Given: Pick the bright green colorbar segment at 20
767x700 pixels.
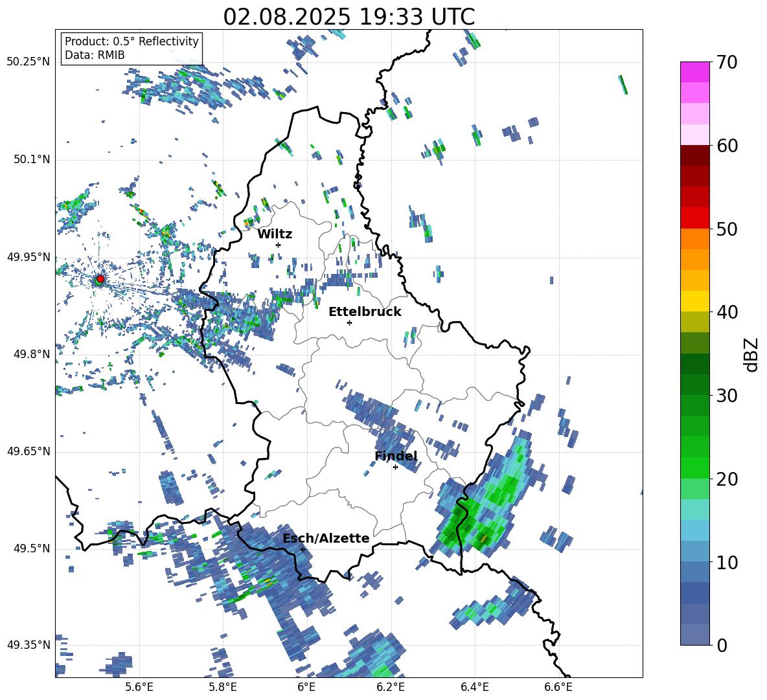Looking at the screenshot, I should pos(694,468).
